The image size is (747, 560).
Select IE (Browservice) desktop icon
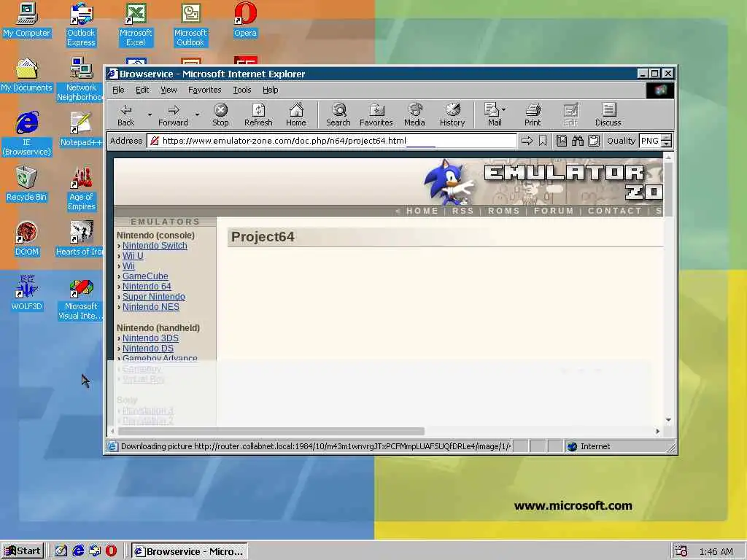click(x=27, y=134)
